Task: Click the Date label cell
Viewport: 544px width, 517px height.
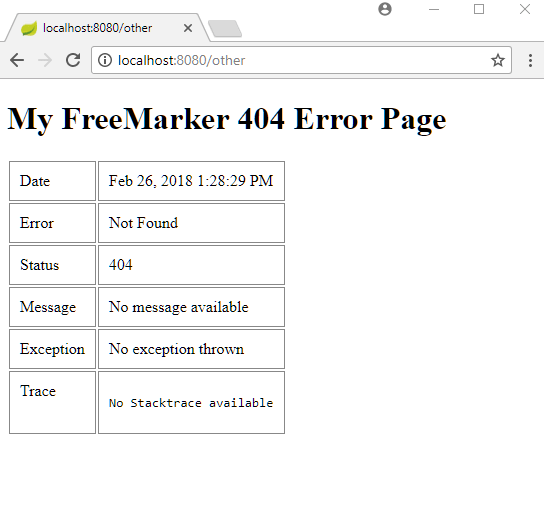Action: click(52, 181)
